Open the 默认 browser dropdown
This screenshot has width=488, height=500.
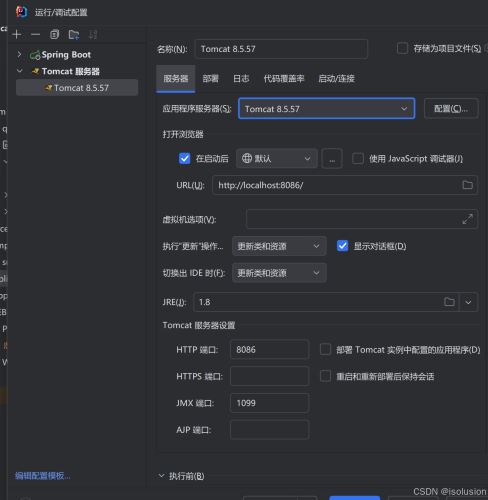pos(277,159)
